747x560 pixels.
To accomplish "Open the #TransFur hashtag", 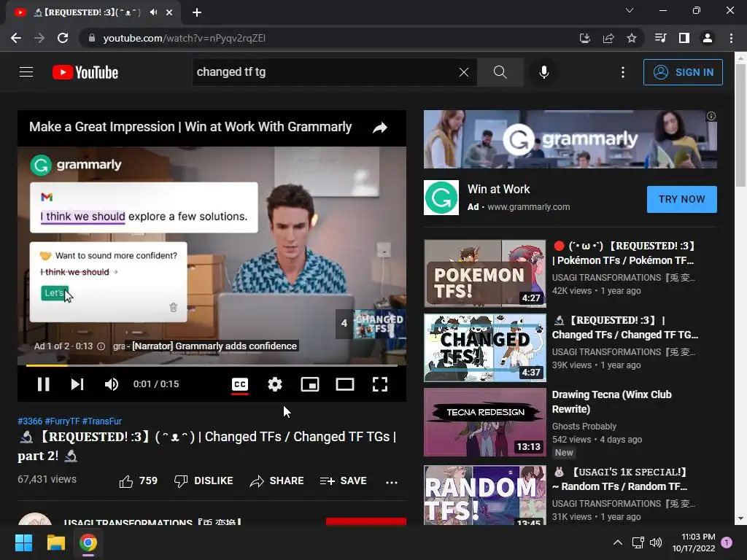I will pos(102,421).
